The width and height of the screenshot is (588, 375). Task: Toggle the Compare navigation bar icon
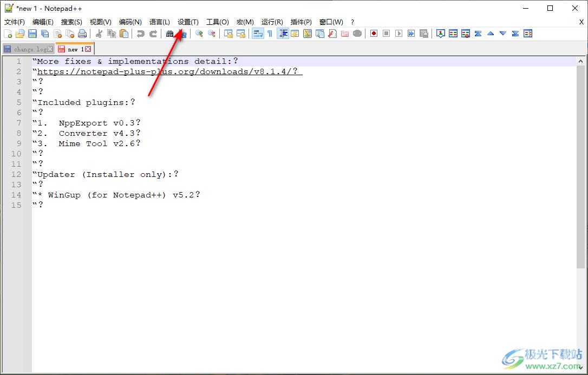click(x=528, y=34)
